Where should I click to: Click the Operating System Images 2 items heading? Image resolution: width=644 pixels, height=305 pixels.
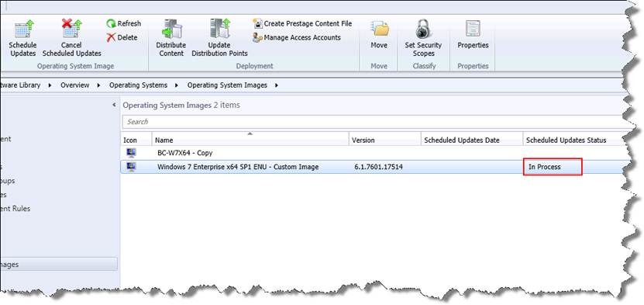point(181,106)
